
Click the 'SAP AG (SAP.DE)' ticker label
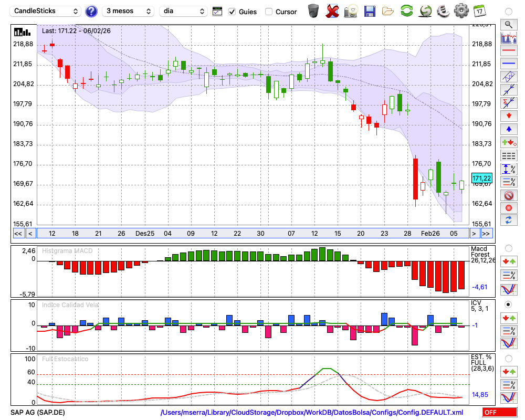click(x=38, y=412)
